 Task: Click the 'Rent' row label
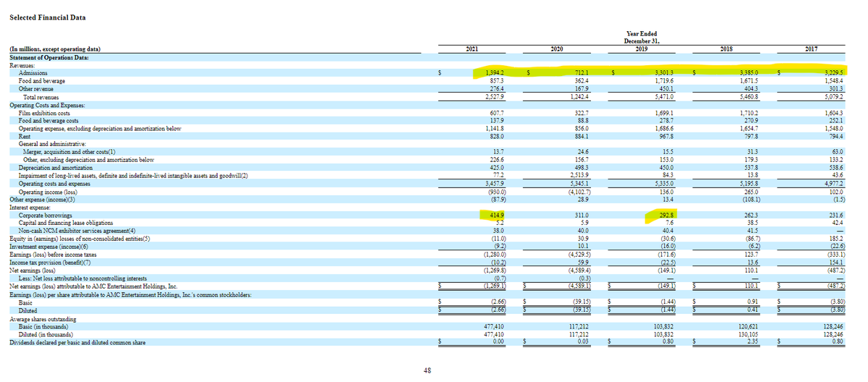[x=24, y=135]
